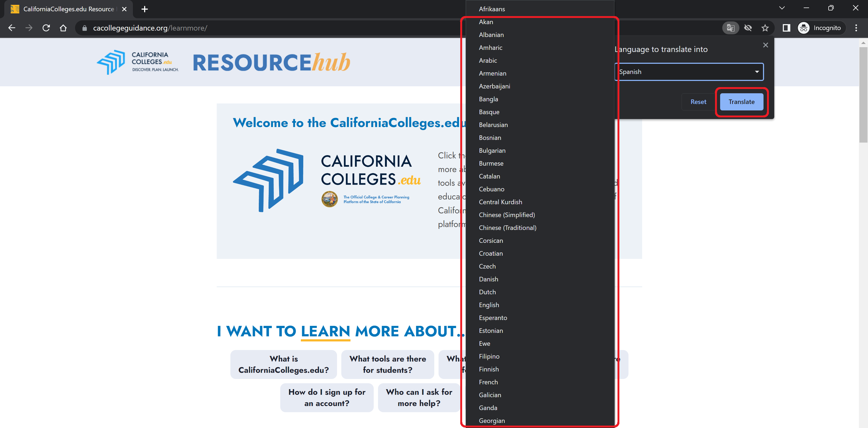The height and width of the screenshot is (428, 868).
Task: Bookmark this page with the star
Action: [765, 28]
